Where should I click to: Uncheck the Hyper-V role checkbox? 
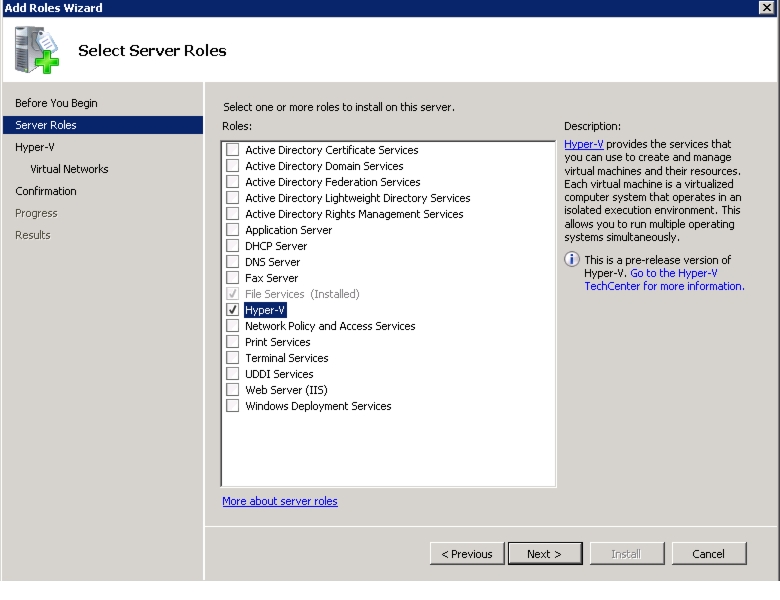[232, 309]
